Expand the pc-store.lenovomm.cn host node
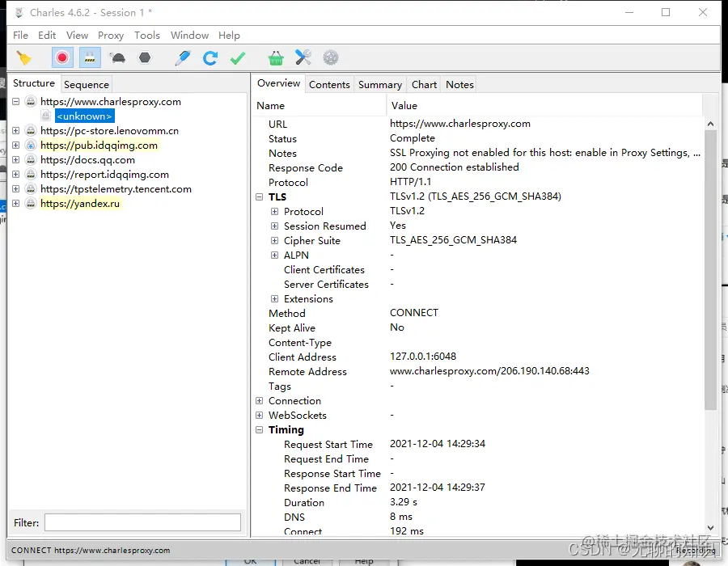The width and height of the screenshot is (728, 566). (x=16, y=130)
